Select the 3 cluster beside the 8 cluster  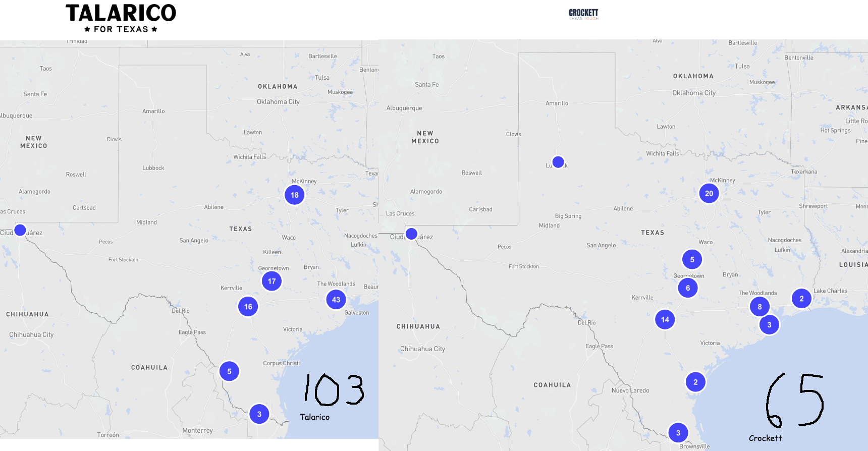tap(769, 325)
